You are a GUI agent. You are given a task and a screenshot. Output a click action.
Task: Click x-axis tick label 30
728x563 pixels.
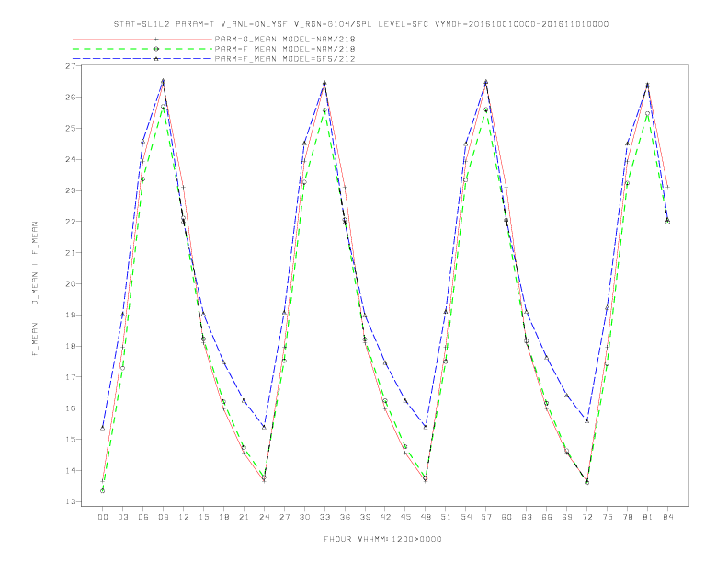pyautogui.click(x=304, y=517)
